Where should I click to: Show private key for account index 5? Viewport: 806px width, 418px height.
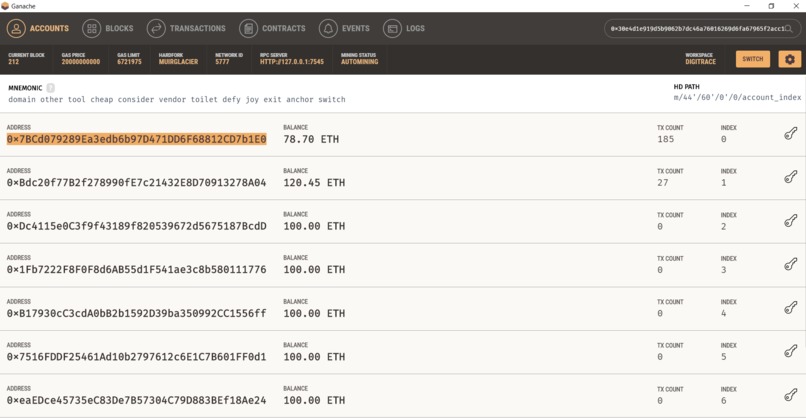point(791,351)
